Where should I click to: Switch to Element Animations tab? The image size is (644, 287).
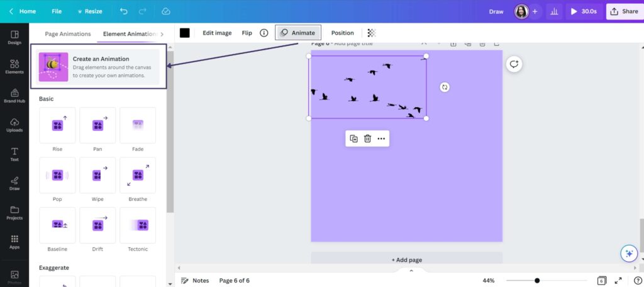pyautogui.click(x=130, y=34)
